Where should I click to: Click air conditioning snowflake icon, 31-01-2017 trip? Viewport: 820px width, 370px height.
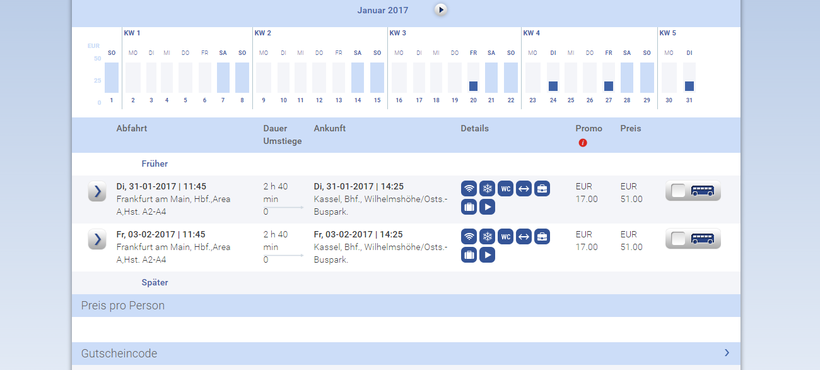point(487,189)
